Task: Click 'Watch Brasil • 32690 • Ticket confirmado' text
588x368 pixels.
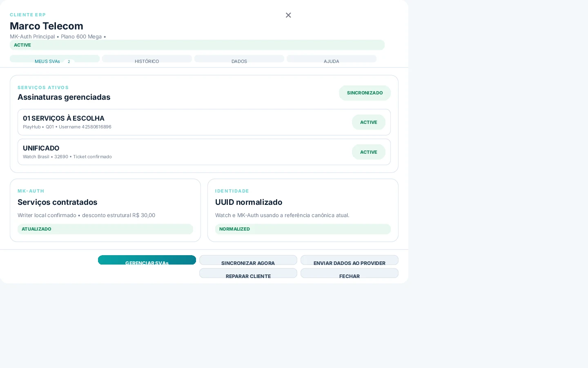Action: [x=67, y=157]
